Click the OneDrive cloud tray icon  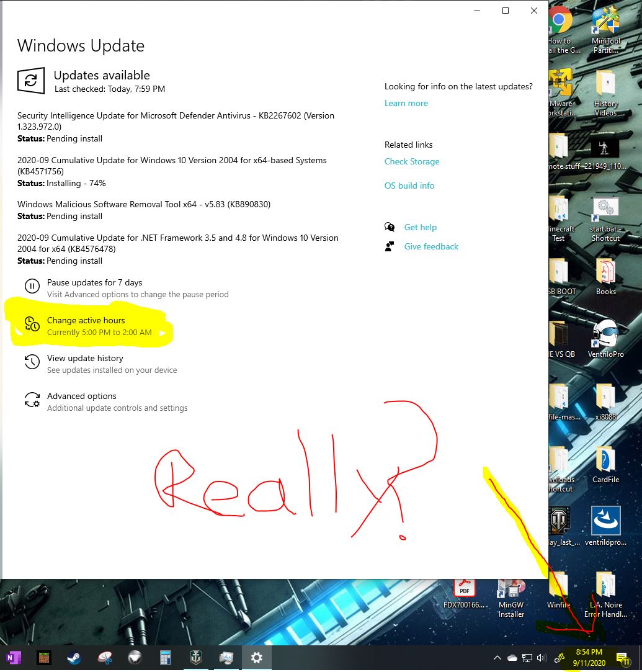(x=512, y=658)
